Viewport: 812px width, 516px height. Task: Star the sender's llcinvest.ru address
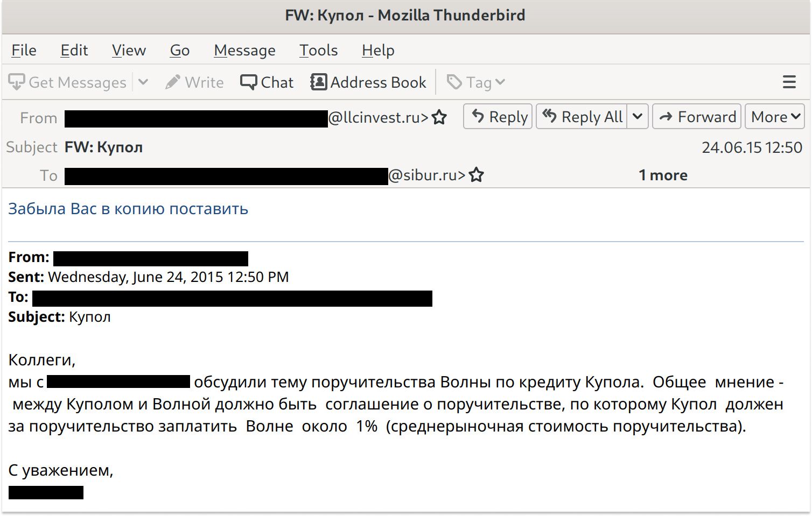pyautogui.click(x=439, y=117)
